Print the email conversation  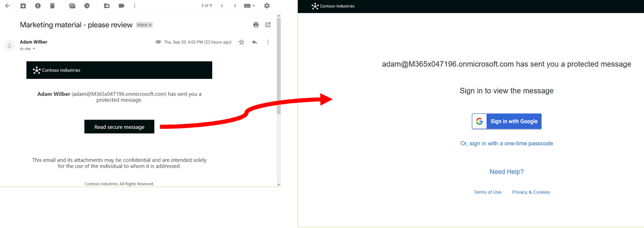tap(256, 25)
